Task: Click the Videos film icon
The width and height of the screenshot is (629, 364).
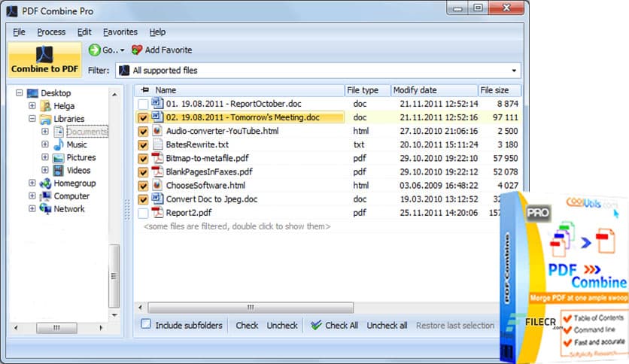Action: coord(59,171)
